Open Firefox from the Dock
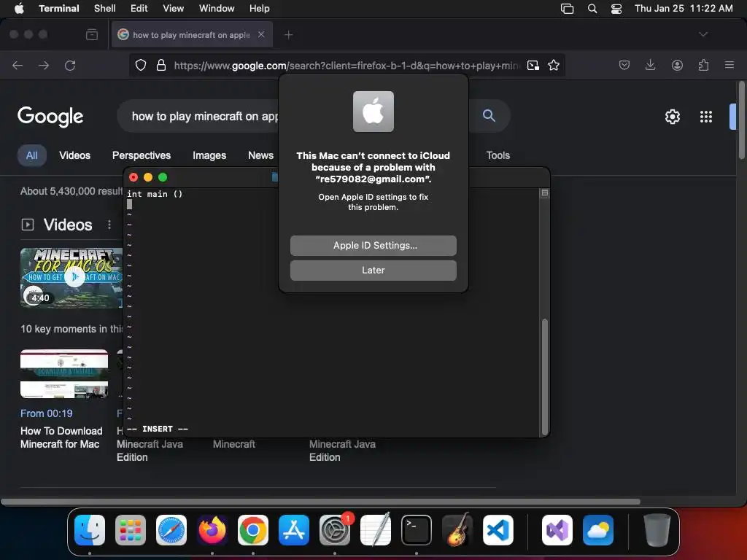747x560 pixels. click(212, 530)
